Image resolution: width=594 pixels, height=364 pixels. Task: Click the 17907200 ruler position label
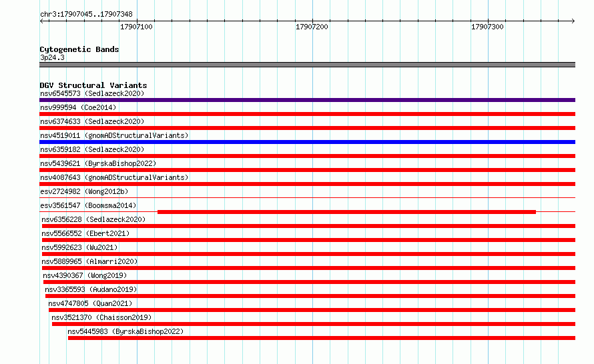pos(312,27)
